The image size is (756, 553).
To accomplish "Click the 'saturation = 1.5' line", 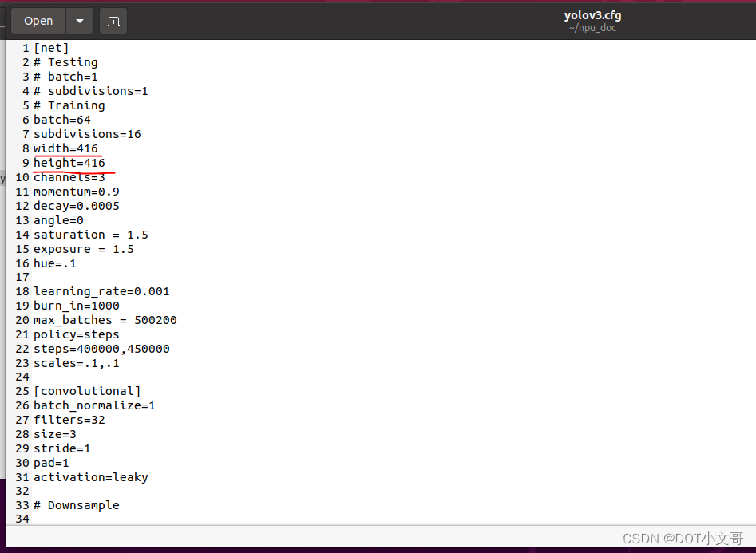I will tap(91, 235).
